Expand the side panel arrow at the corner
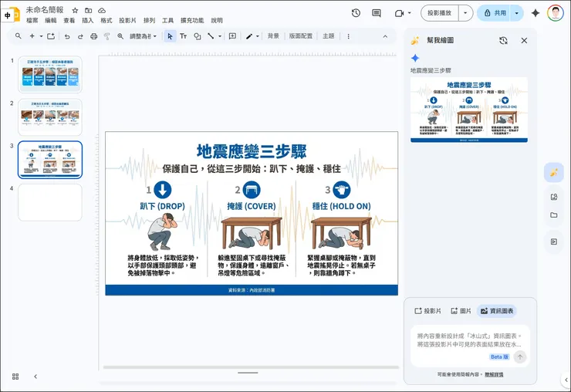The width and height of the screenshot is (571, 392). tap(566, 380)
